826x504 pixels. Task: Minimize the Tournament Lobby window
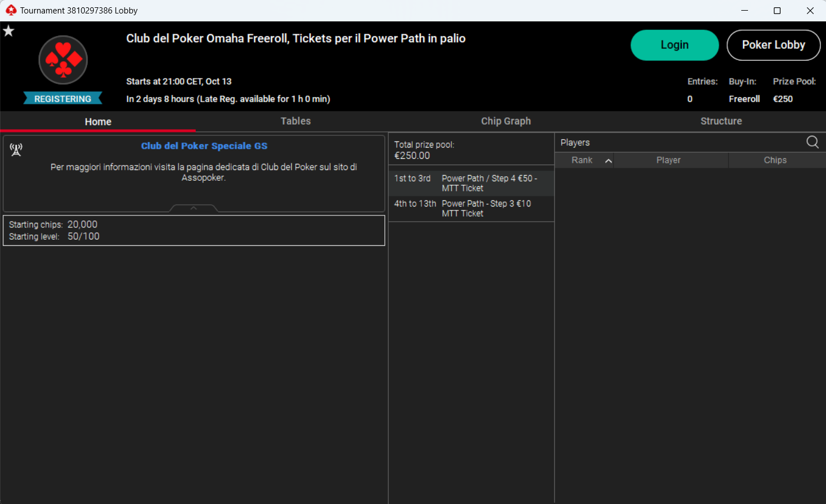745,10
